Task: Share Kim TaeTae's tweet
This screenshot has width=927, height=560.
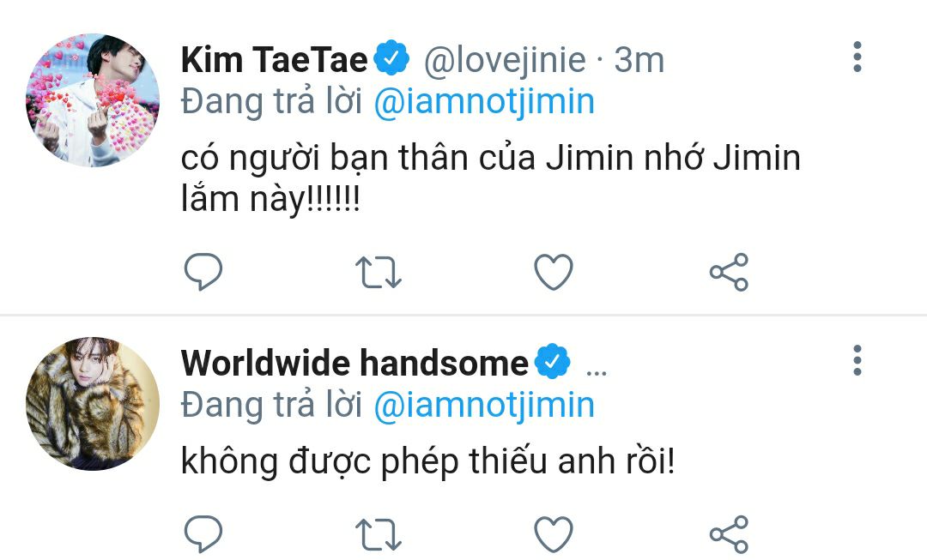Action: tap(729, 272)
